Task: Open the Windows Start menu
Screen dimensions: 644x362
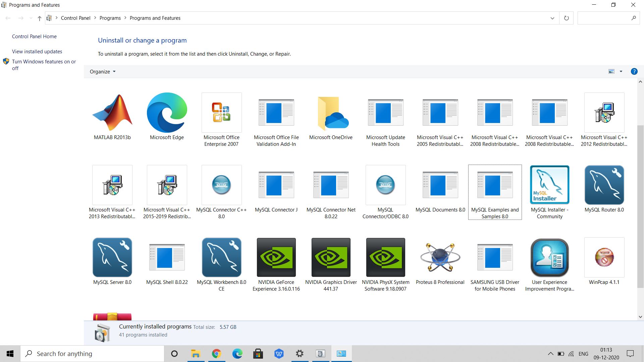Action: [10, 354]
